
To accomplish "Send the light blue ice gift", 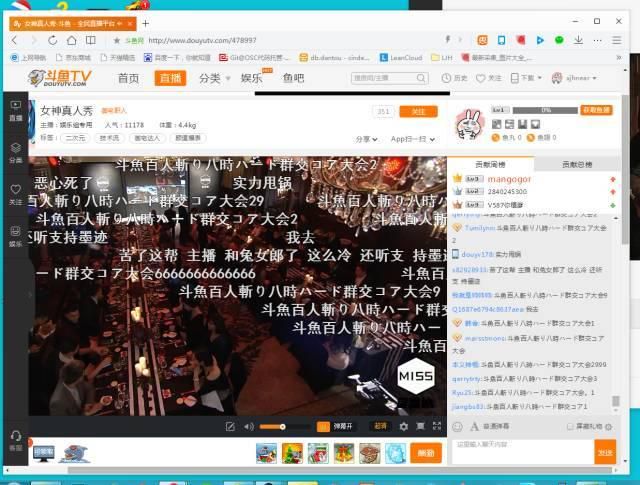I will [395, 453].
